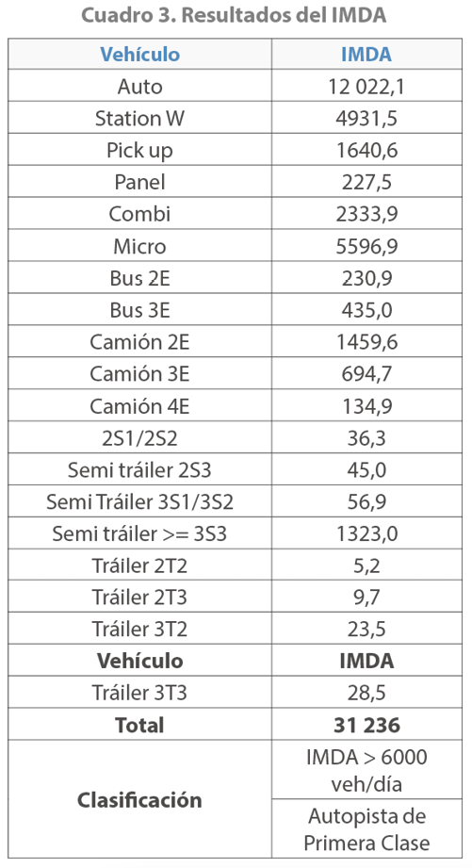Select the Micro row label
The width and height of the screenshot is (472, 868).
139,246
